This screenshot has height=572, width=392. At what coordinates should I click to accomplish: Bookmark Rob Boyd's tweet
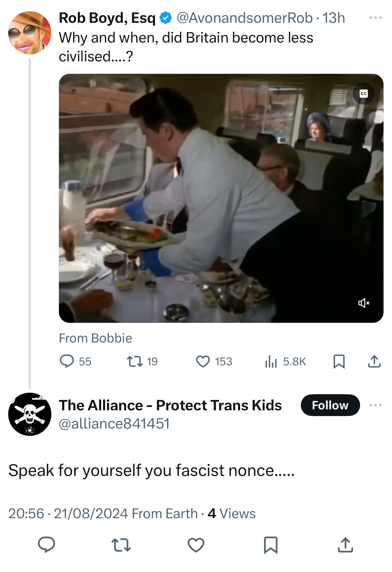339,361
